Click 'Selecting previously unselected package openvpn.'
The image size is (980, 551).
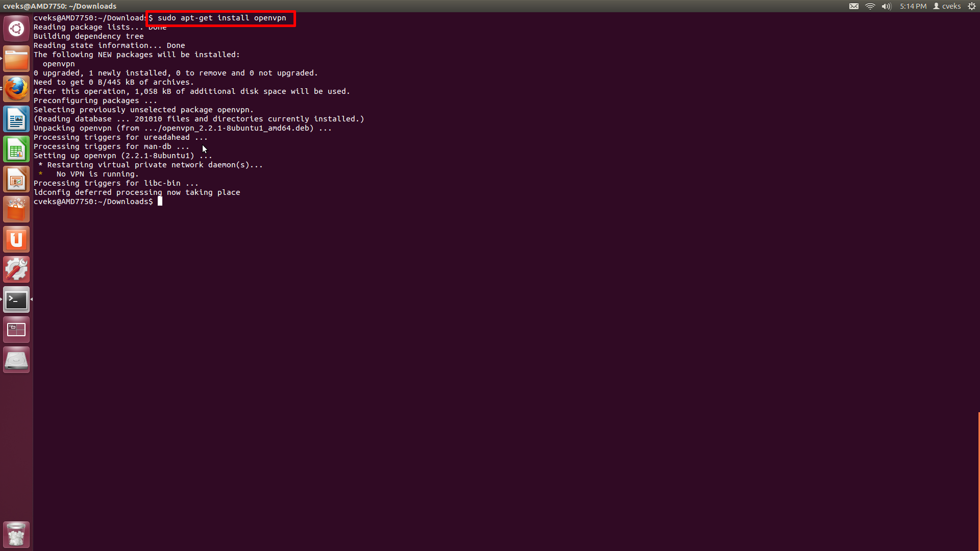click(x=143, y=110)
